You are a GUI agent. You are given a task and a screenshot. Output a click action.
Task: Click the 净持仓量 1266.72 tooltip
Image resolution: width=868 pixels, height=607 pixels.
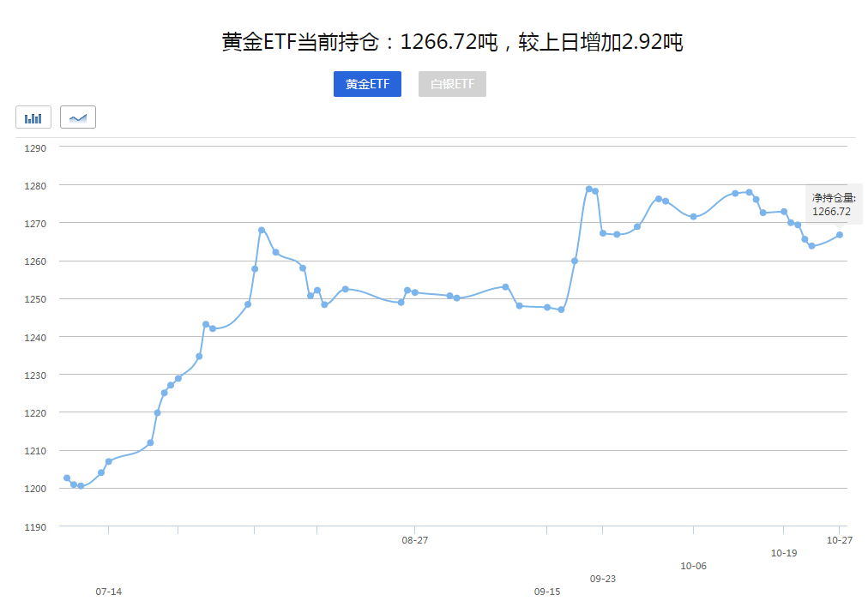point(834,205)
